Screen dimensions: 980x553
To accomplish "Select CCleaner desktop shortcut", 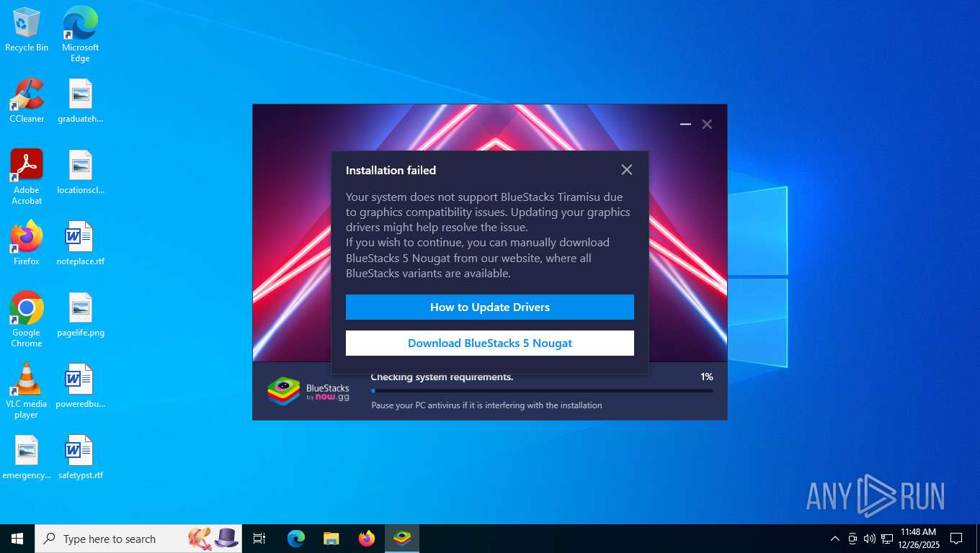I will pos(27,101).
